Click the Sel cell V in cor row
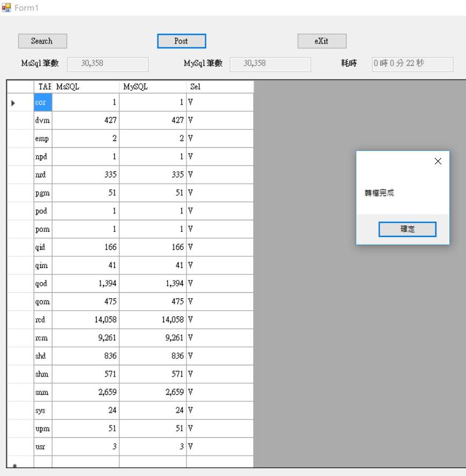 220,102
